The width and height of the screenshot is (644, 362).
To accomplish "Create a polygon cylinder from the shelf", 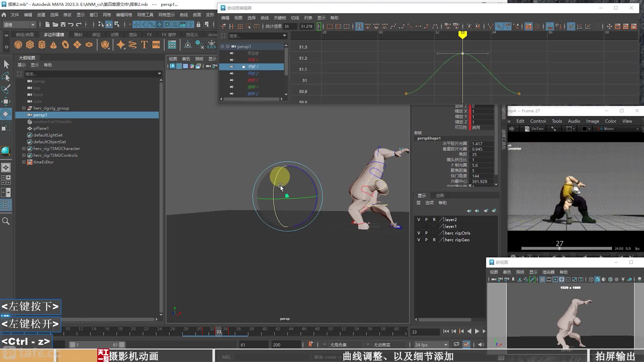I will (x=42, y=45).
